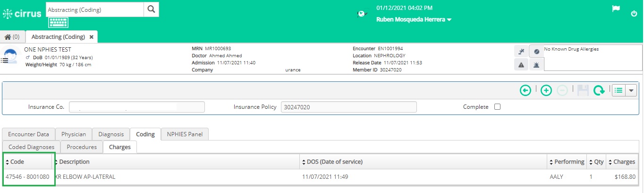Viewport: 644px width, 193px height.
Task: Click the flag icon in header
Action: coord(616,9)
